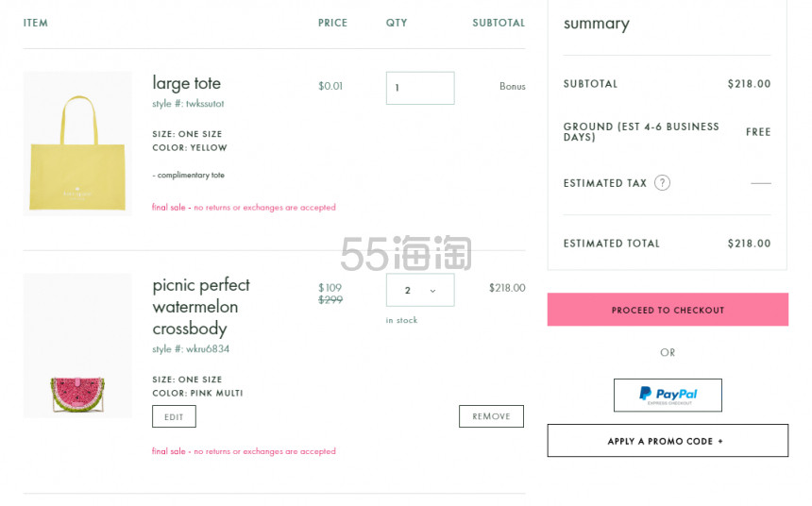Click the crossbody final sale notice
This screenshot has width=812, height=506.
244,451
